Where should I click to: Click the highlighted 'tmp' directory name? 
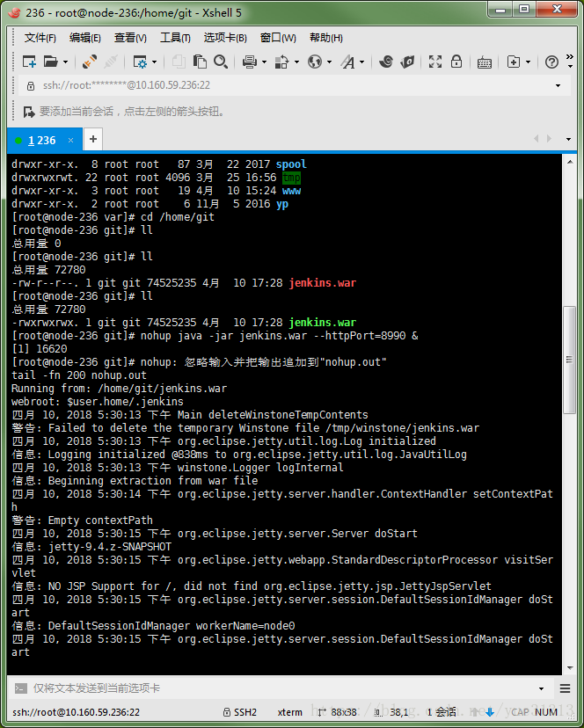pyautogui.click(x=291, y=178)
